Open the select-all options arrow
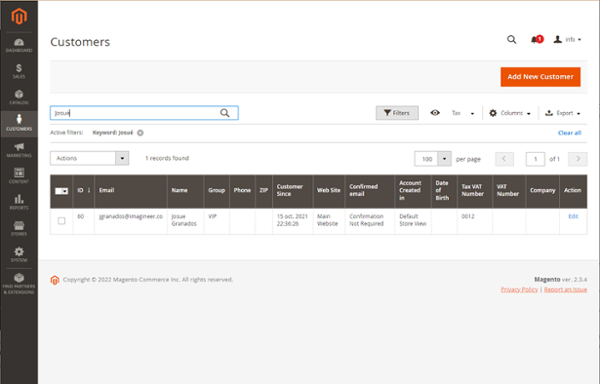The width and height of the screenshot is (600, 384). point(65,191)
